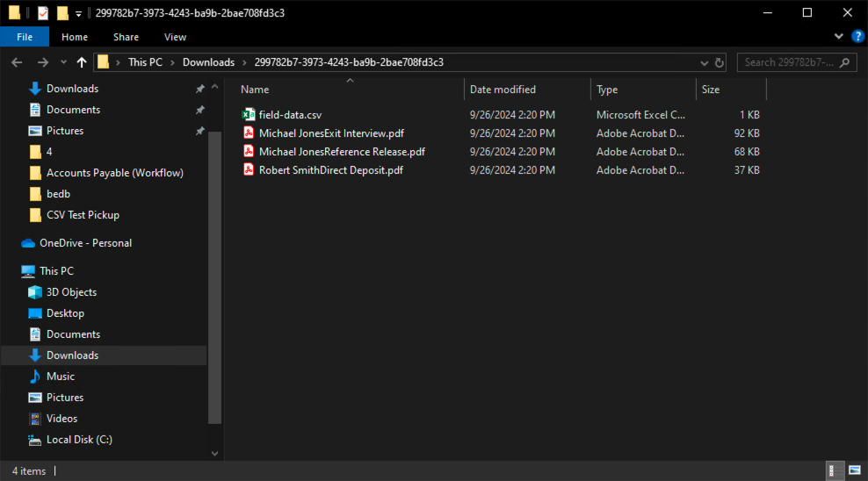This screenshot has height=481, width=868.
Task: Switch to the View tab
Action: 175,37
